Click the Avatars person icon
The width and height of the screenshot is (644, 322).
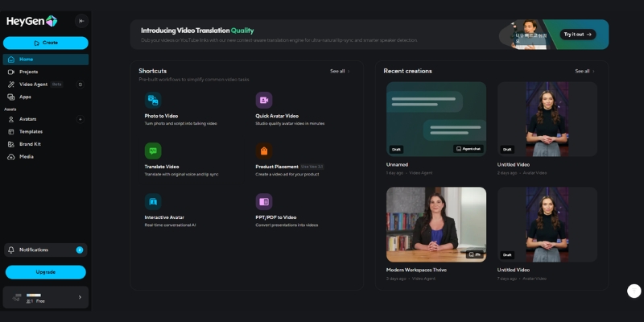tap(11, 119)
